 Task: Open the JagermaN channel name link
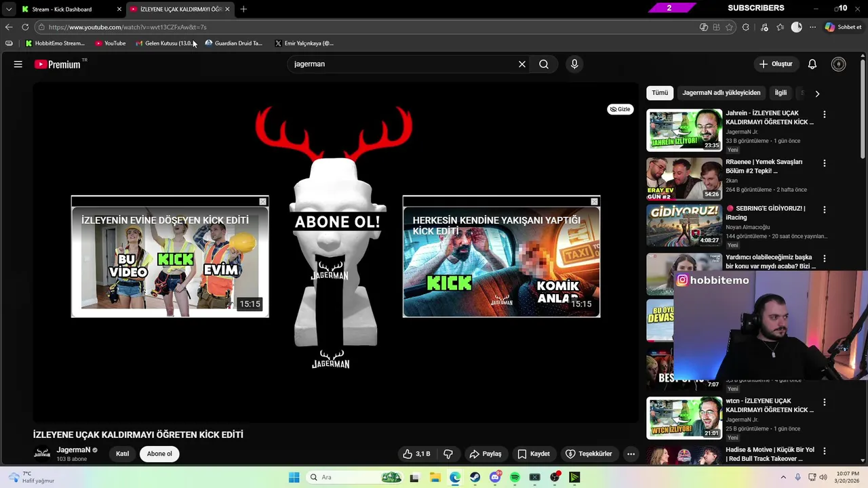tap(73, 450)
